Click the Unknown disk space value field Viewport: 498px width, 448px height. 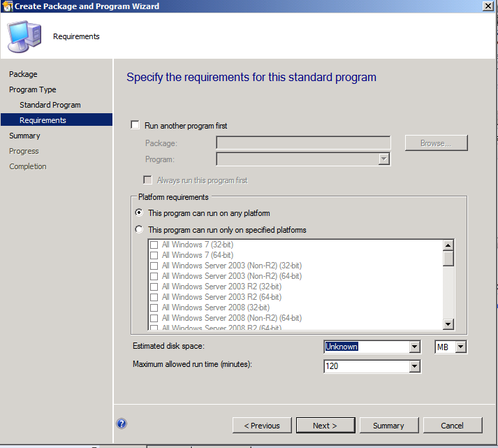coord(367,347)
